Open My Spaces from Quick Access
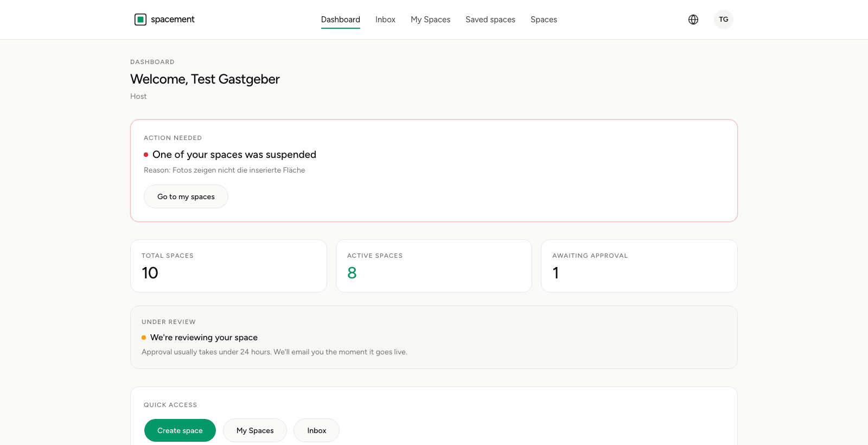Screen dimensions: 868x445 tap(255, 430)
